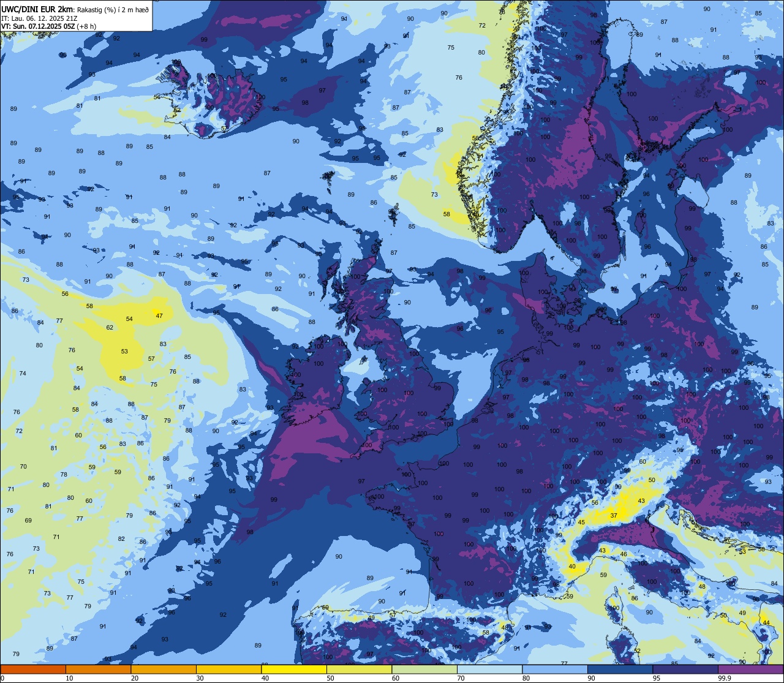Click the value '62' in the Atlantic dry area
This screenshot has height=683, width=784.
(110, 328)
